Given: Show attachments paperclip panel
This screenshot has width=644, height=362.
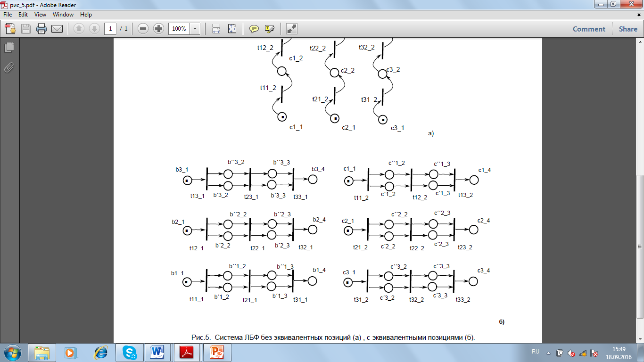Looking at the screenshot, I should (x=9, y=67).
